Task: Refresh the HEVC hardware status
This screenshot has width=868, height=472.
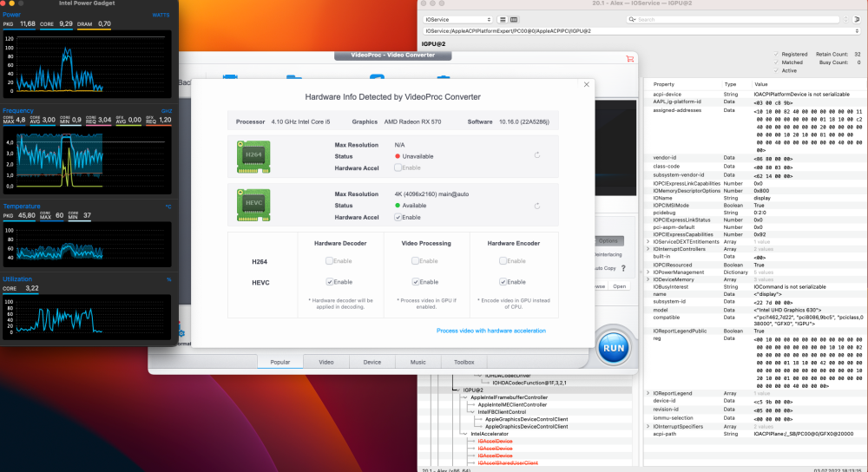Action: tap(537, 206)
